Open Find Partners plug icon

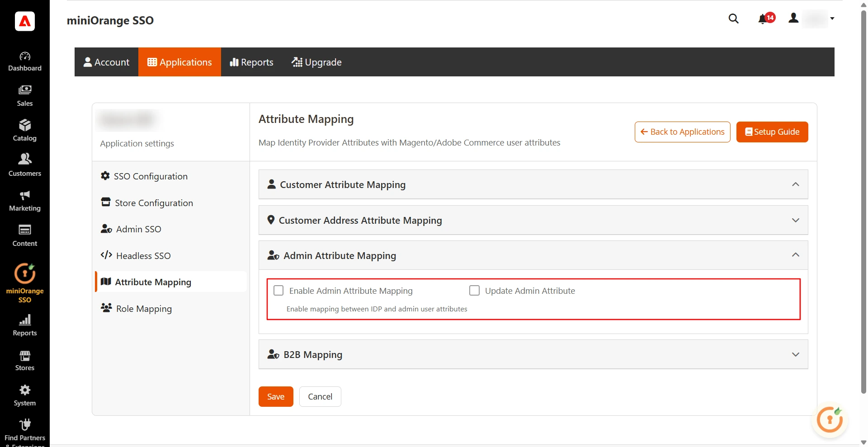point(25,424)
